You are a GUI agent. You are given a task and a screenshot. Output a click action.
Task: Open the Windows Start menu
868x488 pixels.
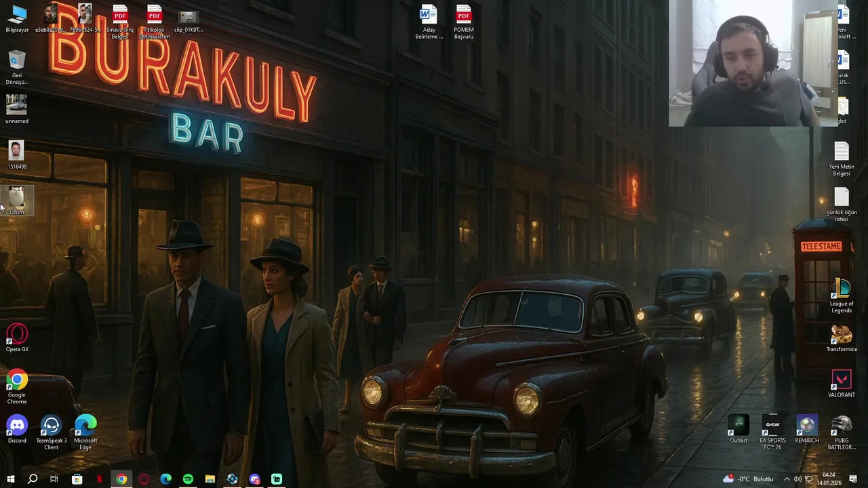coord(10,479)
